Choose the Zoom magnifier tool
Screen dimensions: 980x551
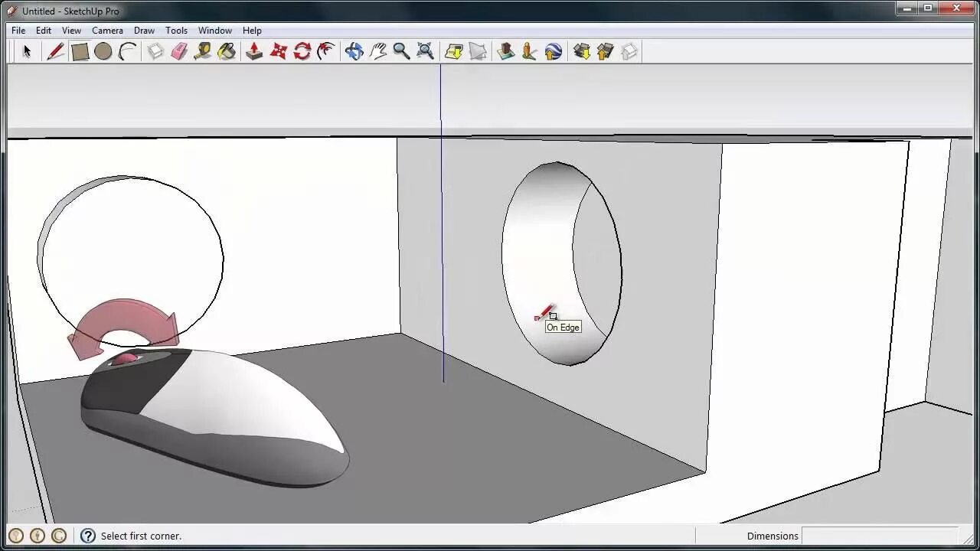point(402,51)
